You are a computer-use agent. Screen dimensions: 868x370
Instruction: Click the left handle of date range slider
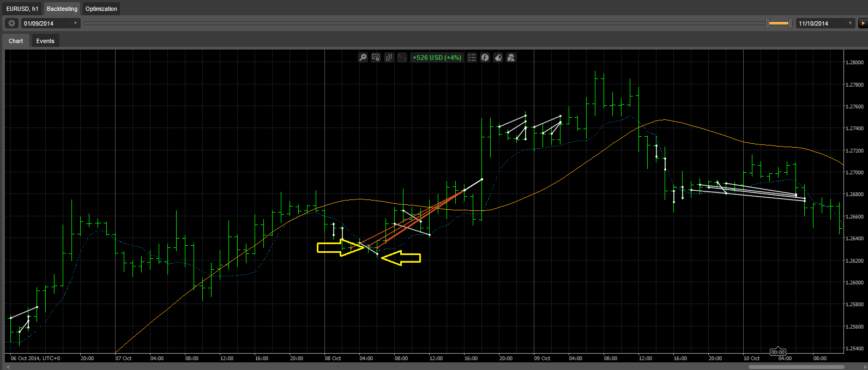[768, 23]
